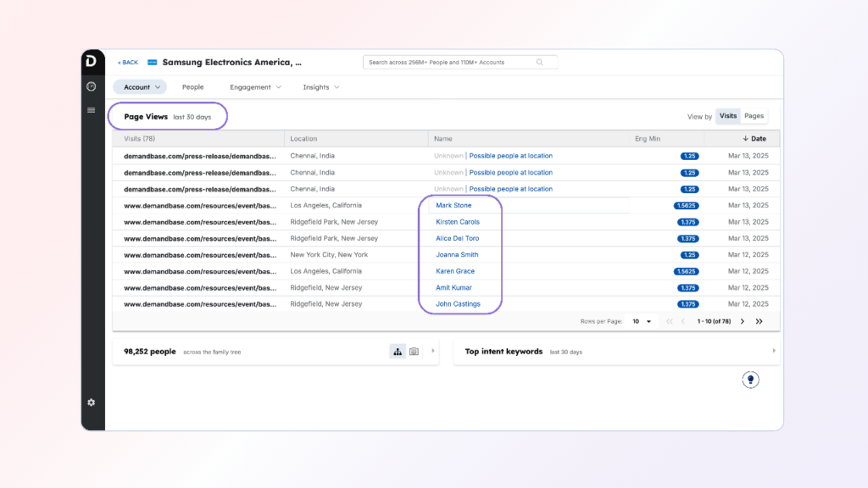Open the People tab
Viewport: 868px width, 488px height.
click(x=192, y=87)
